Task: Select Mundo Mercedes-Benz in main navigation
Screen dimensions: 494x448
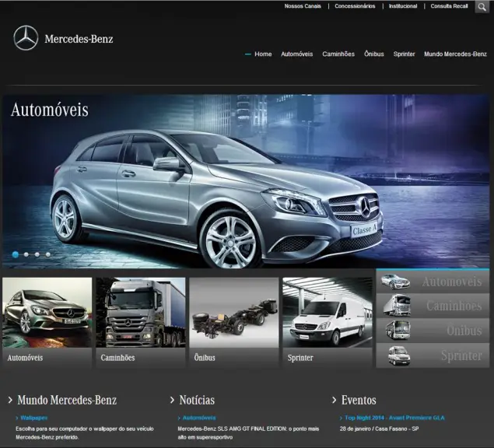Action: [455, 54]
